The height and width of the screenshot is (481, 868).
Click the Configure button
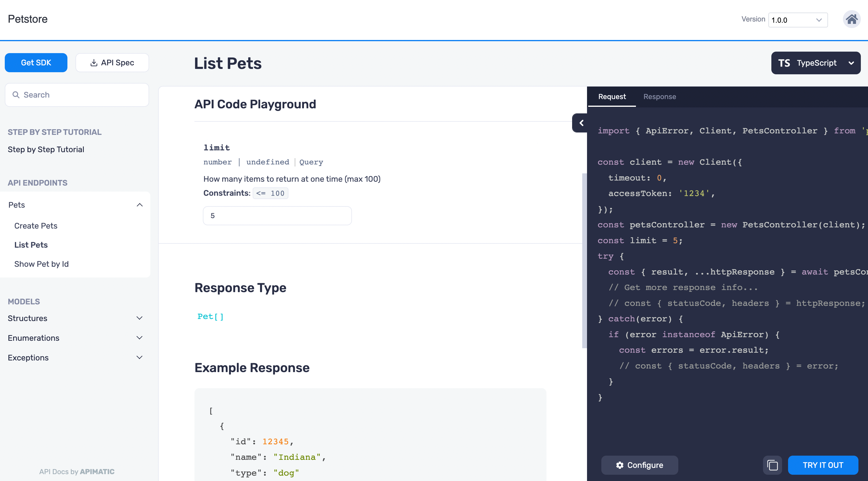640,465
